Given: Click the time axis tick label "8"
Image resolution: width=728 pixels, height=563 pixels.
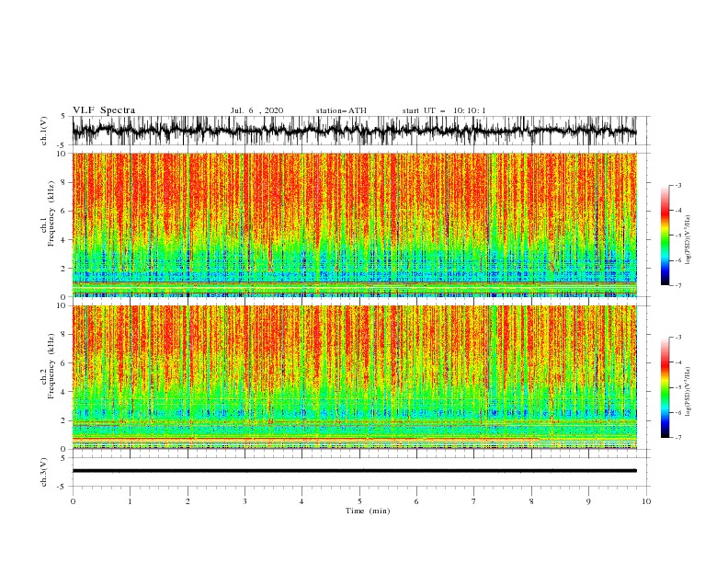Looking at the screenshot, I should click(531, 501).
